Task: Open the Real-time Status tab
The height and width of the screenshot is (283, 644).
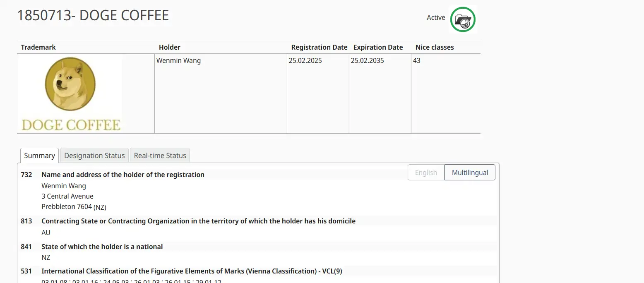Action: click(x=160, y=156)
